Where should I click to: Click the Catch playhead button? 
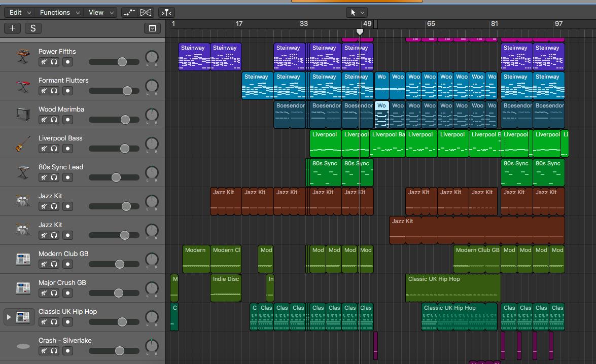166,13
